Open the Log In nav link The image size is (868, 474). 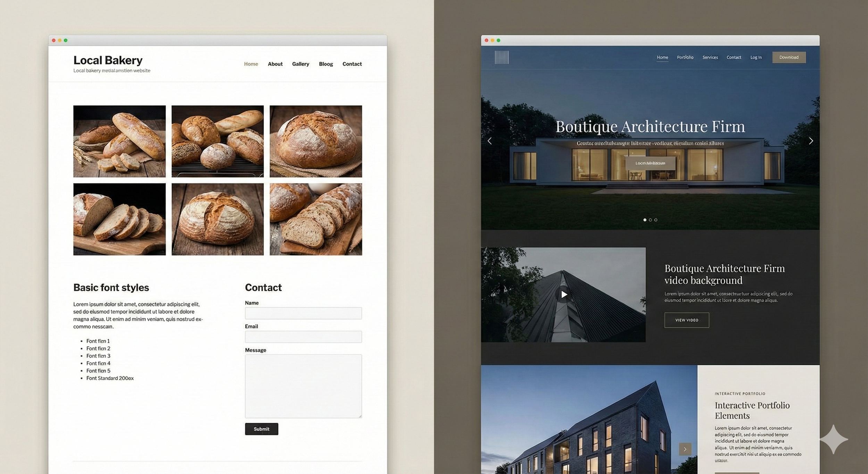pos(756,57)
